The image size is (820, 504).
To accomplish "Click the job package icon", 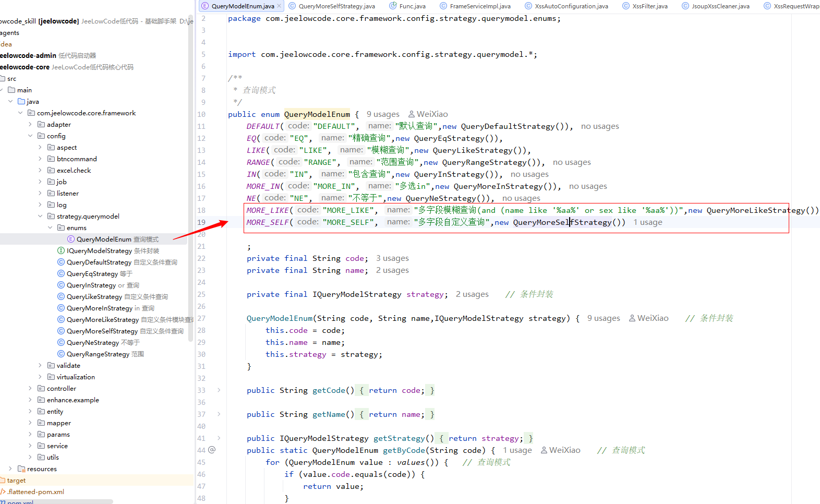I will click(x=51, y=182).
